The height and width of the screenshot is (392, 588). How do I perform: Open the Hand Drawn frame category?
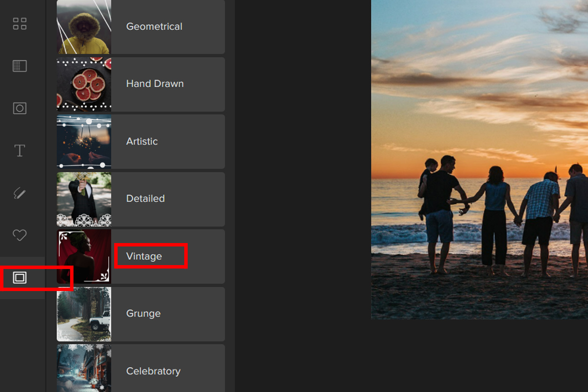[x=155, y=84]
